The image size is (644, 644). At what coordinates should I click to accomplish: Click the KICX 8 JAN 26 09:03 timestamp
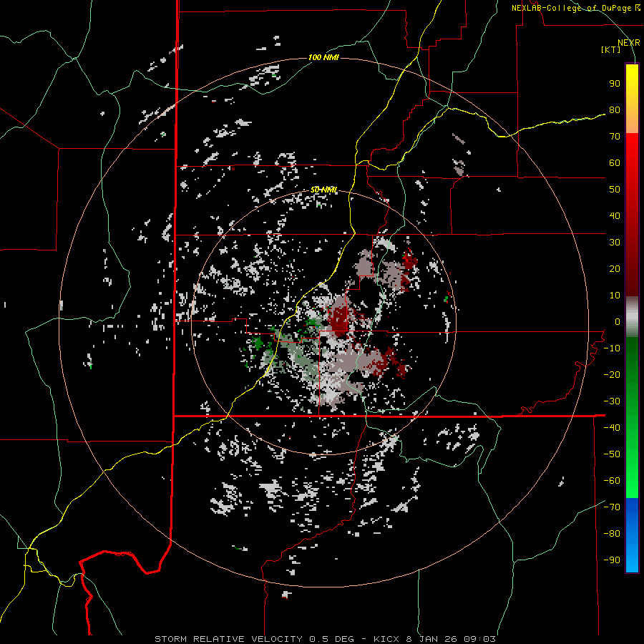tap(434, 639)
